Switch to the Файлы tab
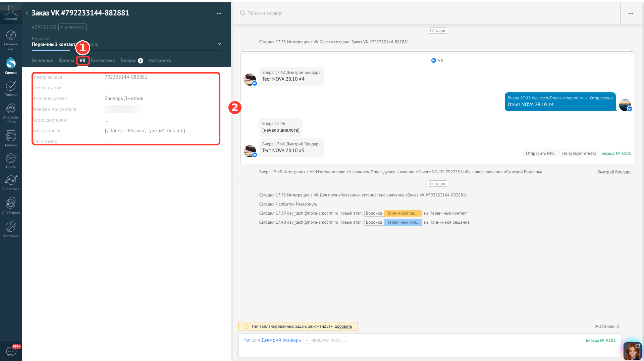644x361 pixels. coord(66,60)
